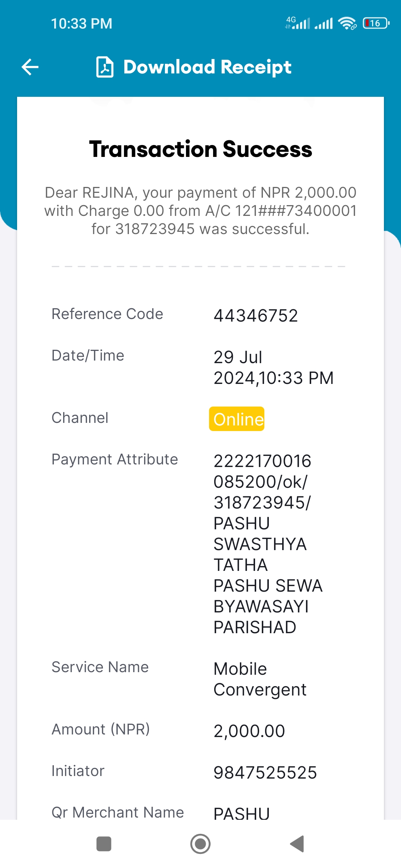Tap the date value 29 Jul 2024
This screenshot has width=401, height=868.
click(274, 368)
